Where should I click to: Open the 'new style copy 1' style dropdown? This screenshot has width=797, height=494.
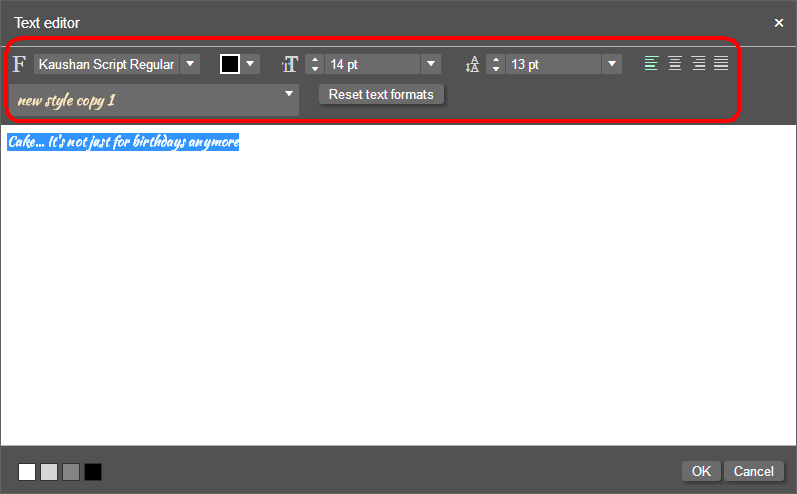[x=289, y=94]
